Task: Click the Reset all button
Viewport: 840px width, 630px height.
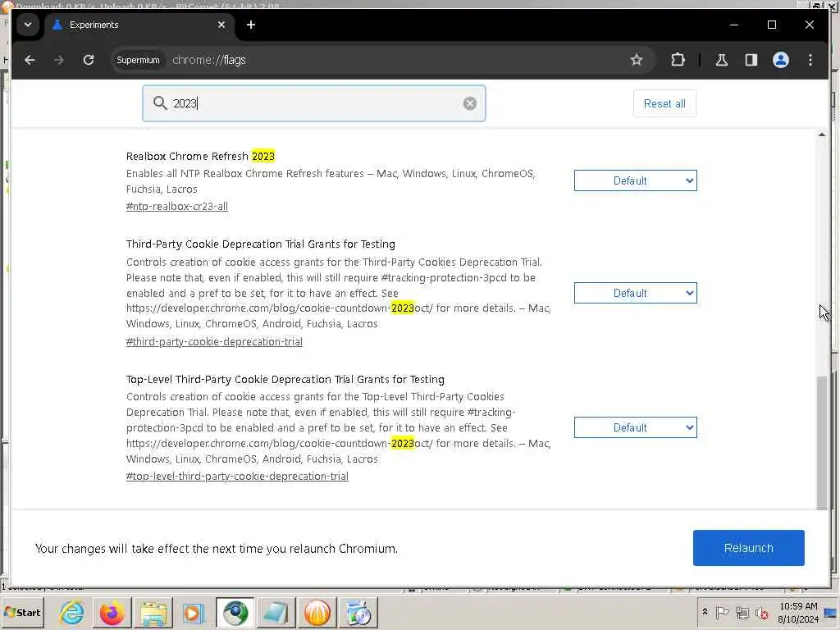Action: pos(664,103)
